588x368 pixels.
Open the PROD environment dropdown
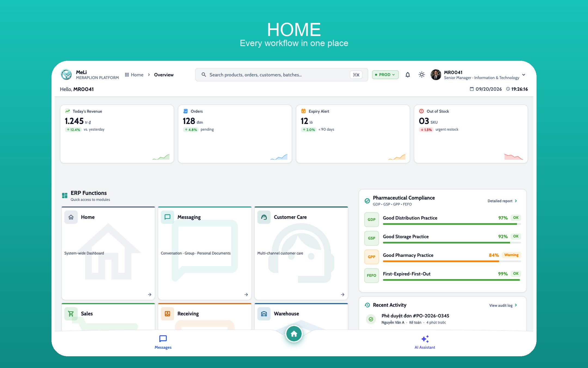(x=385, y=75)
